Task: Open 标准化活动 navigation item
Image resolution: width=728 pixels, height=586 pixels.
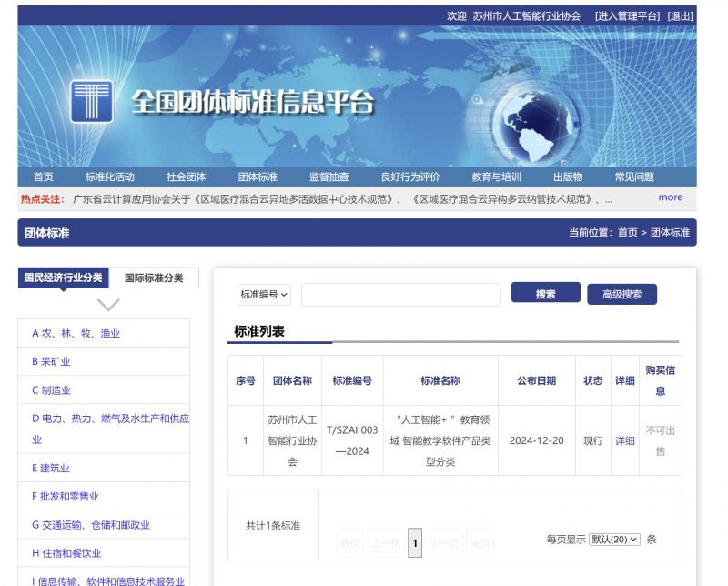Action: tap(109, 177)
